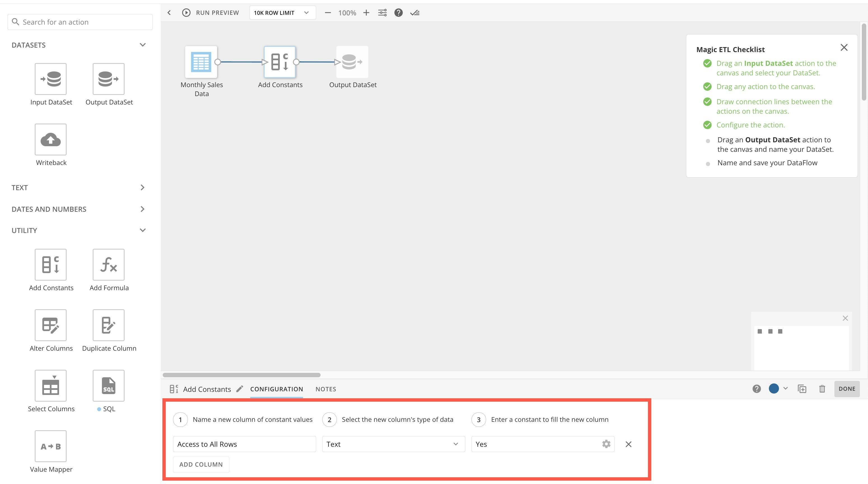Open the CONFIGURATION tab
Image resolution: width=868 pixels, height=484 pixels.
[276, 389]
